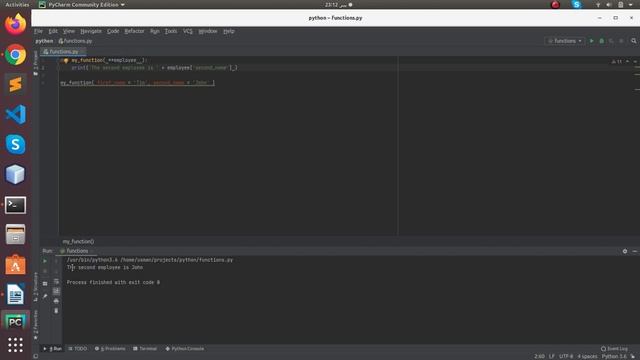Clear console output with the trash icon

pos(56,311)
